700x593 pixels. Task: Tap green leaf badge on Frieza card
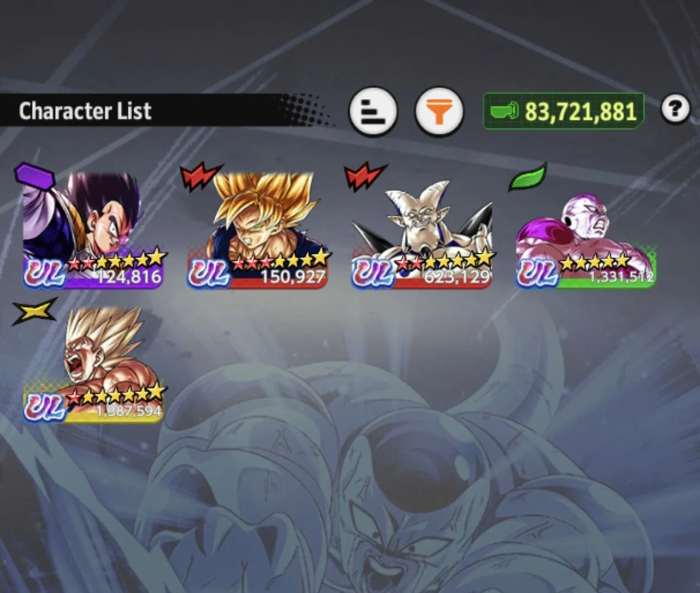tap(528, 177)
